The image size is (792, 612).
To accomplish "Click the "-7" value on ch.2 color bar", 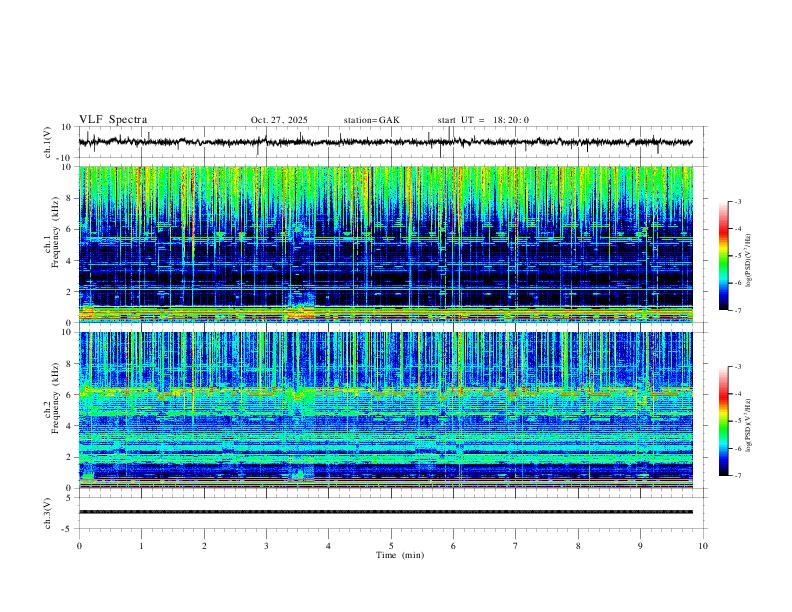I will [737, 476].
